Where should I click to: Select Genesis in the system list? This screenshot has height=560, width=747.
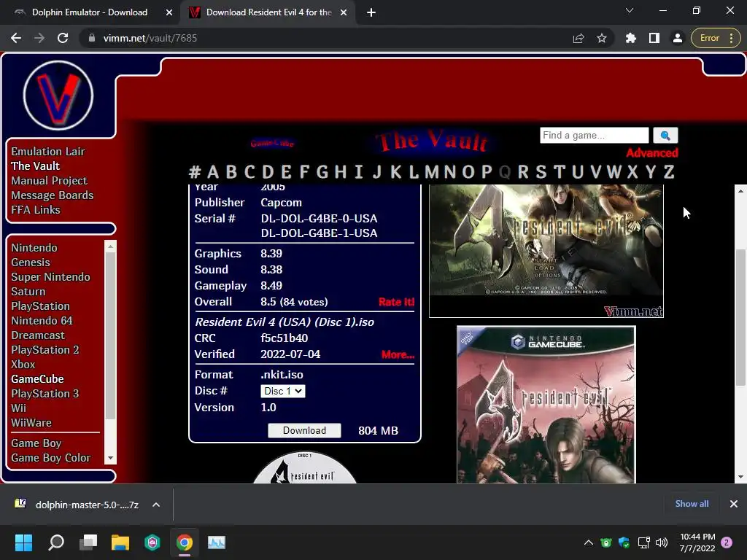(31, 262)
